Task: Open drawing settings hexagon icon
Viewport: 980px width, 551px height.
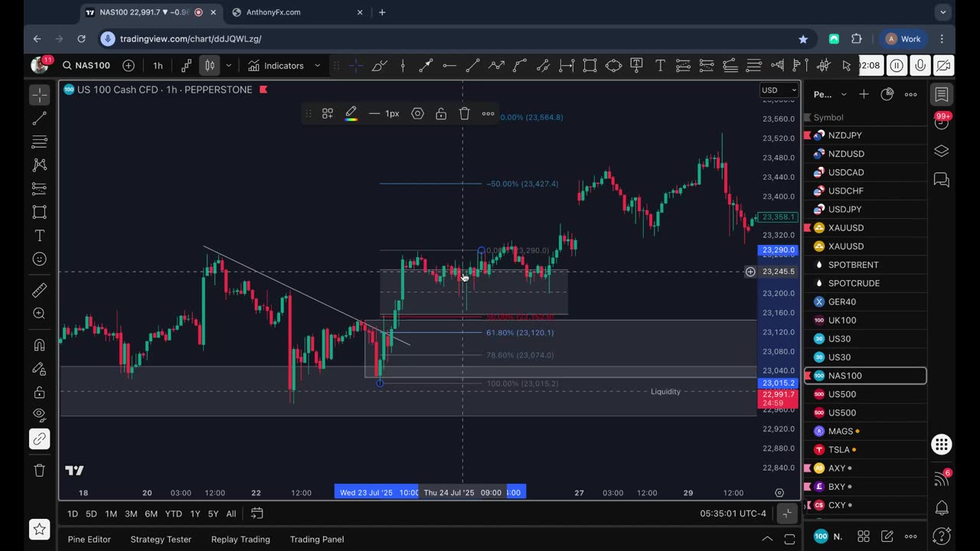Action: [x=417, y=113]
